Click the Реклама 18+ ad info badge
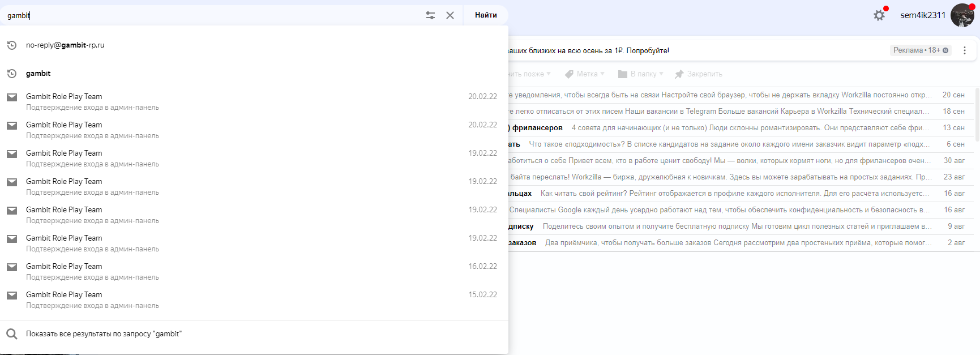The width and height of the screenshot is (980, 355). pyautogui.click(x=921, y=50)
